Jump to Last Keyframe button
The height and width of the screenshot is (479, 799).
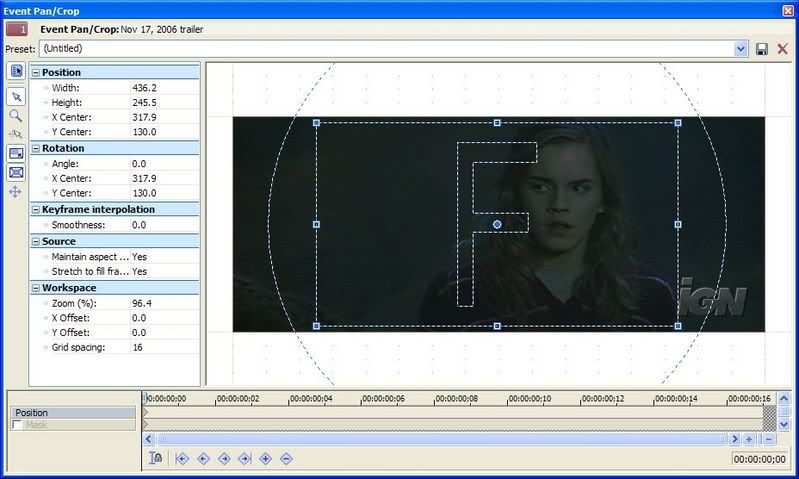tap(245, 459)
